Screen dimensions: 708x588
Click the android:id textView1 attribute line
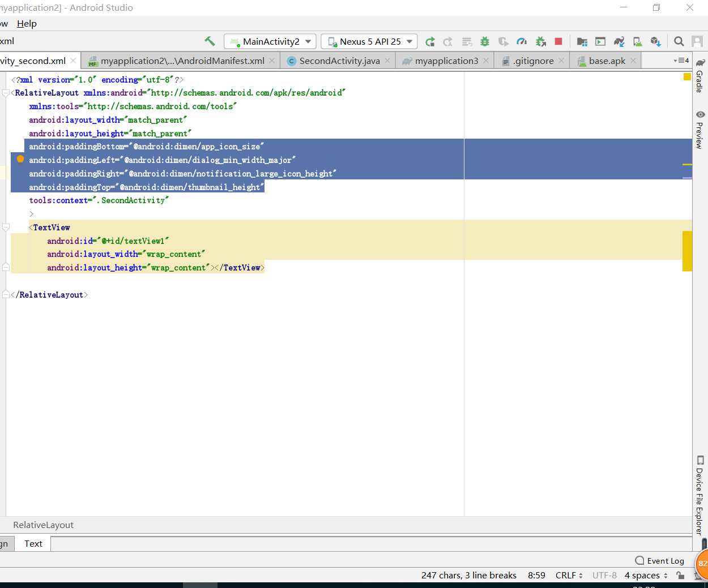click(108, 241)
